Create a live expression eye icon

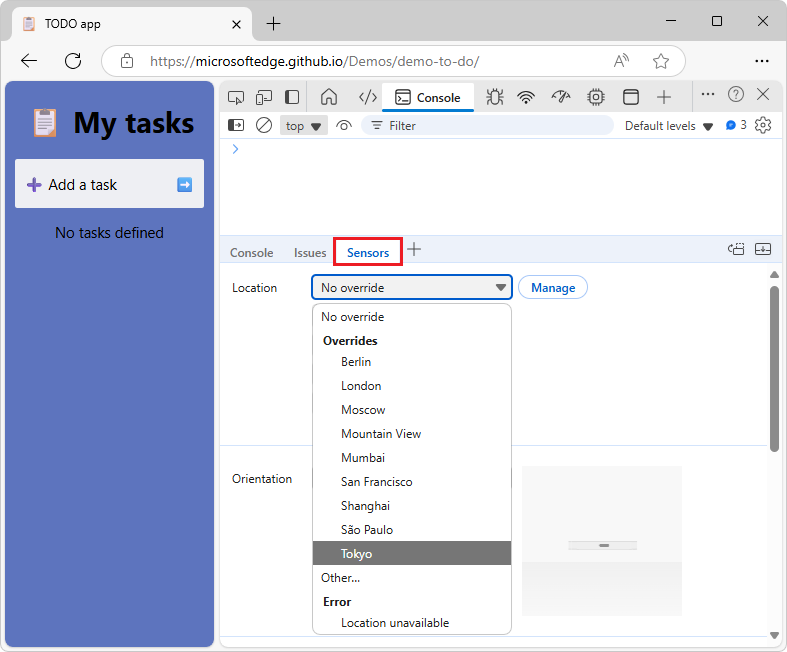344,125
